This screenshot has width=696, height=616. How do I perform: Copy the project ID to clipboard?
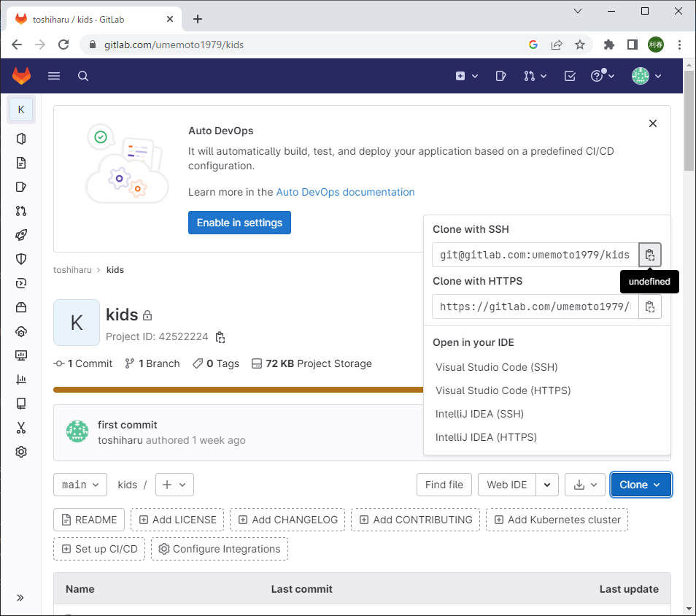220,337
